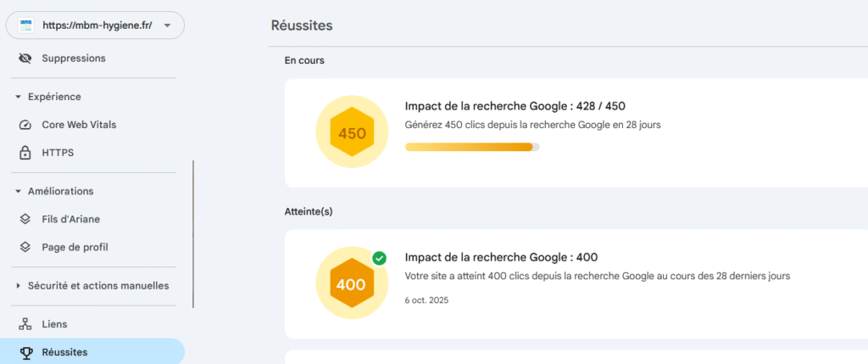Click the Suppressions crossed-eye icon
868x364 pixels.
pos(25,59)
